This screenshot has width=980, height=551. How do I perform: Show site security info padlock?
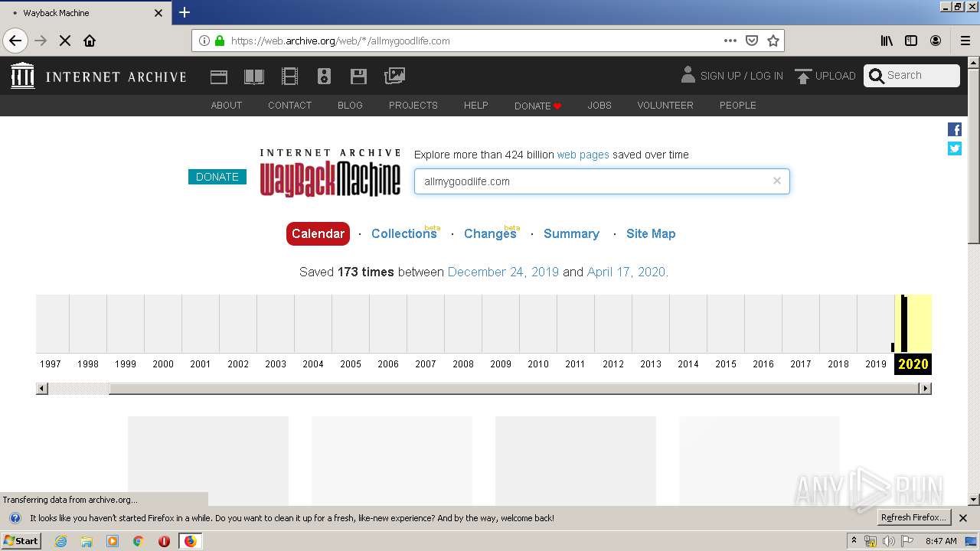point(220,41)
